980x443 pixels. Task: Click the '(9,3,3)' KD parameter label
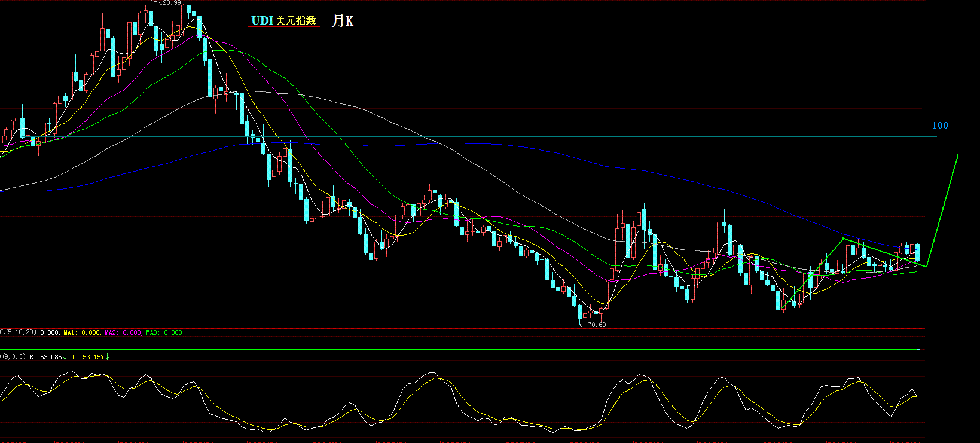[14, 357]
